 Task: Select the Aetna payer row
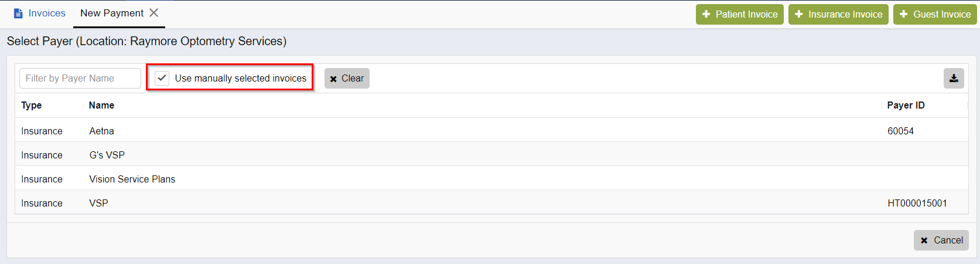pos(491,131)
